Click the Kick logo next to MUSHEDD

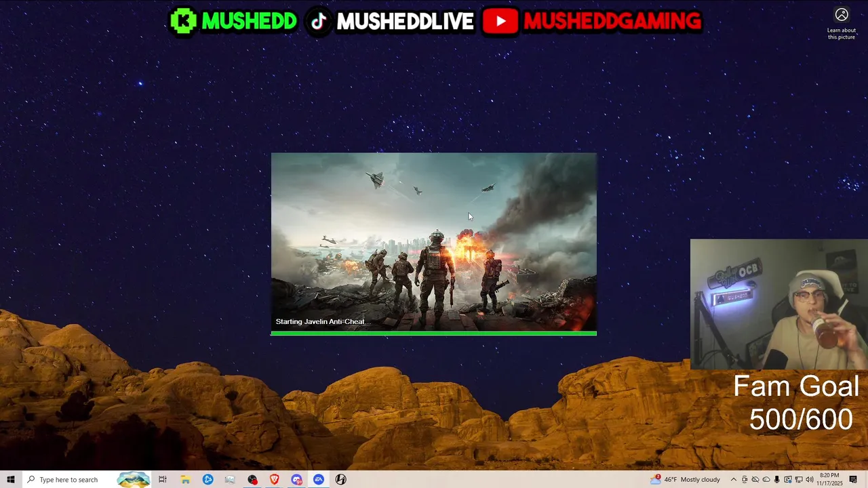[x=183, y=21]
